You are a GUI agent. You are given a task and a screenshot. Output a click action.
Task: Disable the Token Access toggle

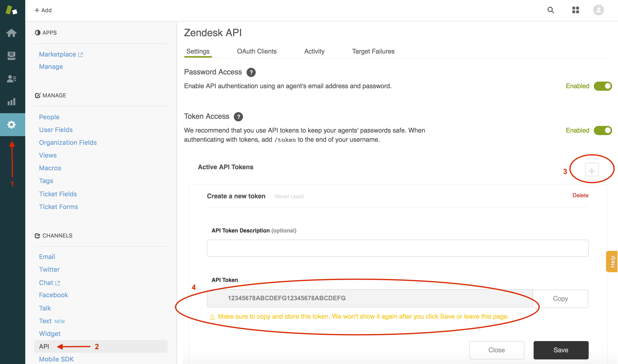(603, 131)
